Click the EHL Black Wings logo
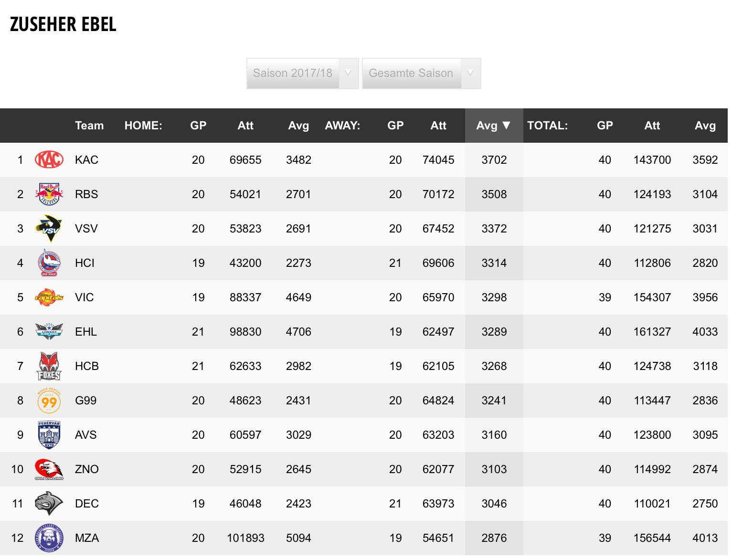 (49, 332)
